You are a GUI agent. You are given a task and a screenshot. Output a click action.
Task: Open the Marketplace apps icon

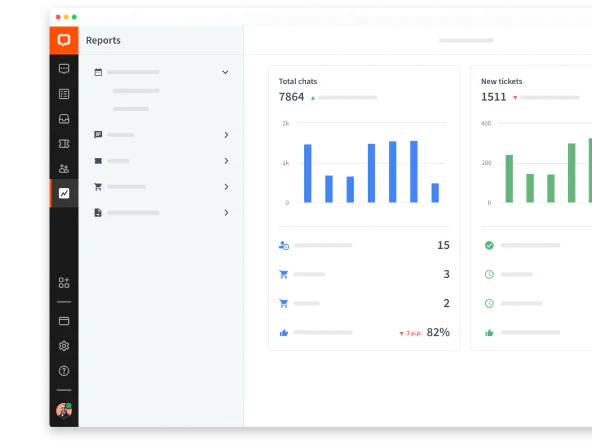[x=64, y=282]
